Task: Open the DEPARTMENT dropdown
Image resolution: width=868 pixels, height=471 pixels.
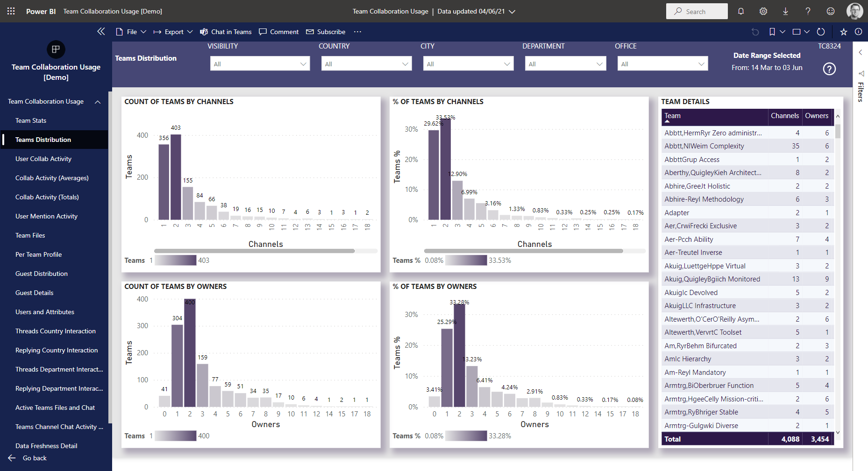Action: (565, 63)
